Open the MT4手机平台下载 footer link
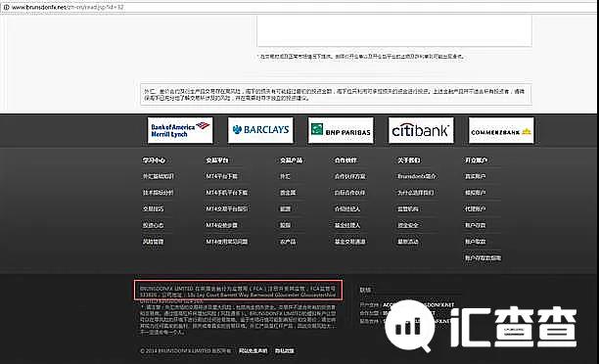This screenshot has width=599, height=364. [x=227, y=193]
